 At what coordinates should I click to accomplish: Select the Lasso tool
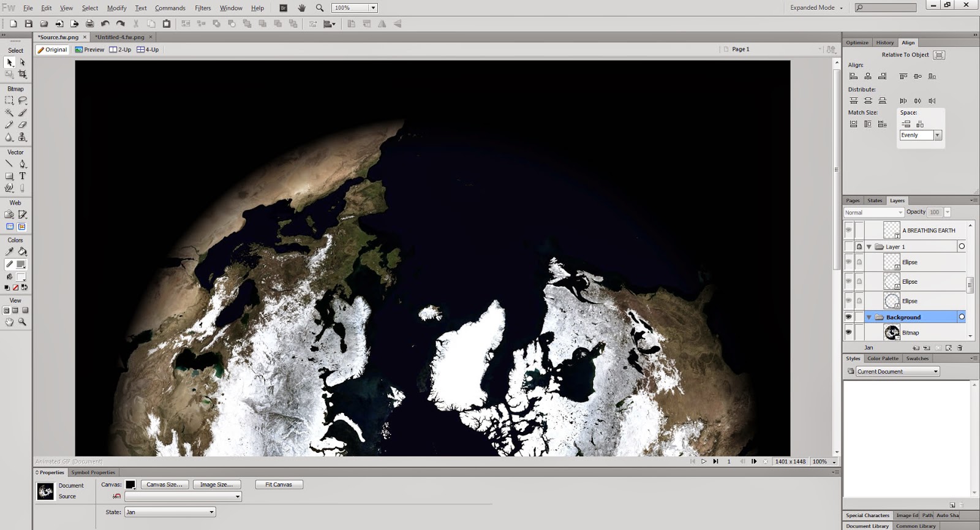pyautogui.click(x=22, y=100)
